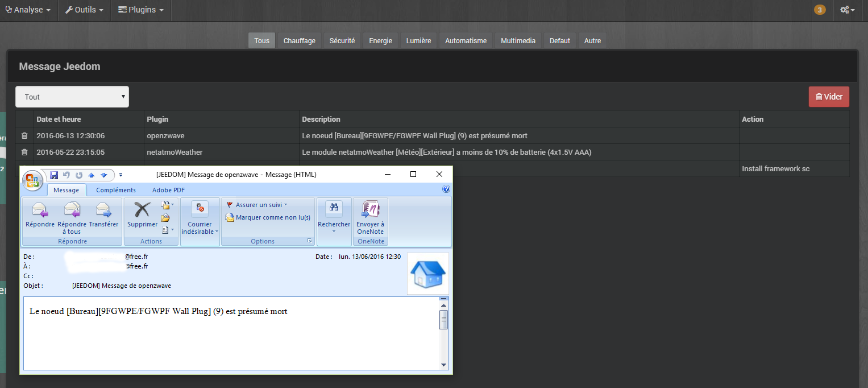Click the Redo arrow in quick access toolbar

pyautogui.click(x=79, y=175)
